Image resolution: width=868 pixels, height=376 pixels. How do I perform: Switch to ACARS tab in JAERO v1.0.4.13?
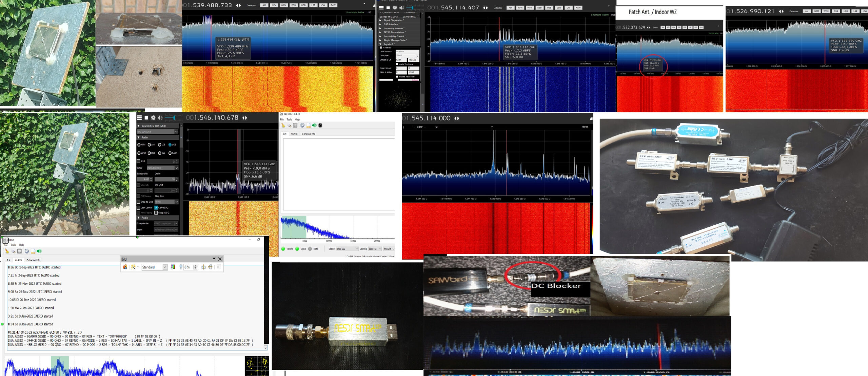pyautogui.click(x=294, y=134)
